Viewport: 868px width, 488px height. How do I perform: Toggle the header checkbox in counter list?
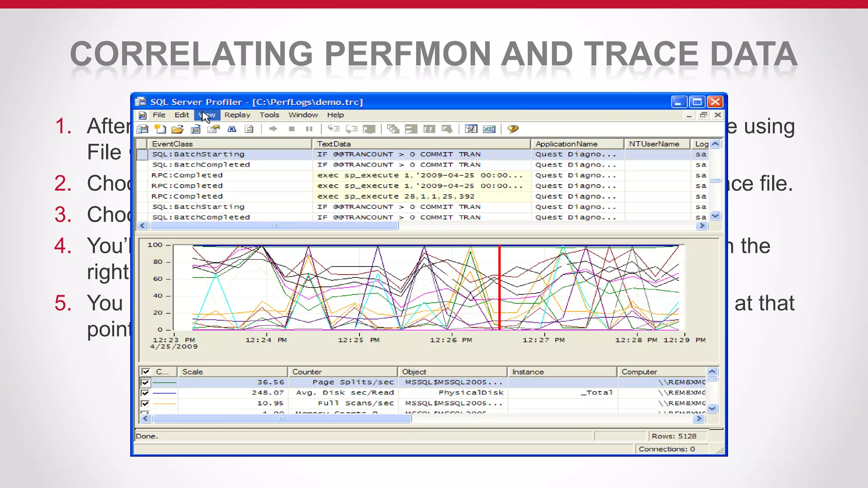coord(145,372)
